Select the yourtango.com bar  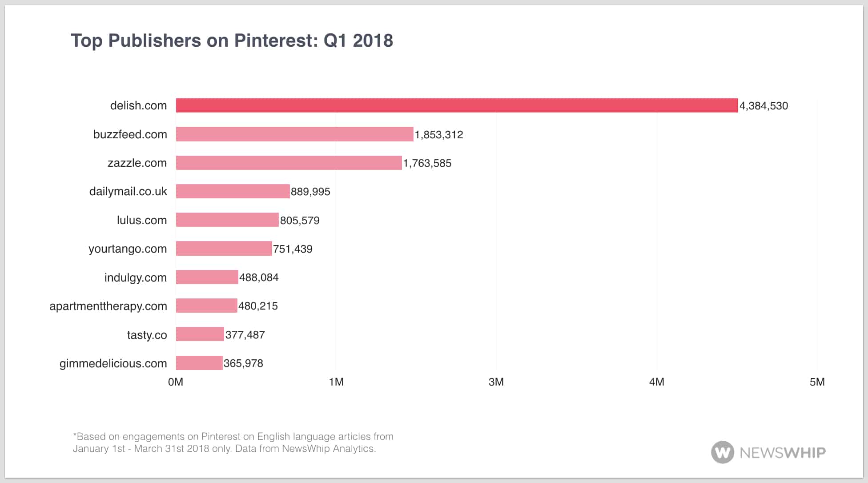click(x=224, y=249)
